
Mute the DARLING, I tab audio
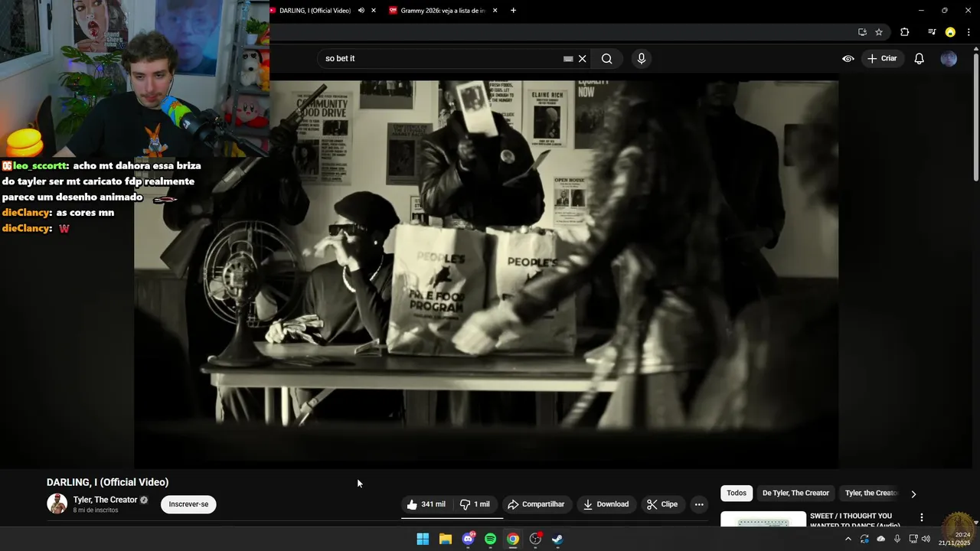tap(361, 11)
